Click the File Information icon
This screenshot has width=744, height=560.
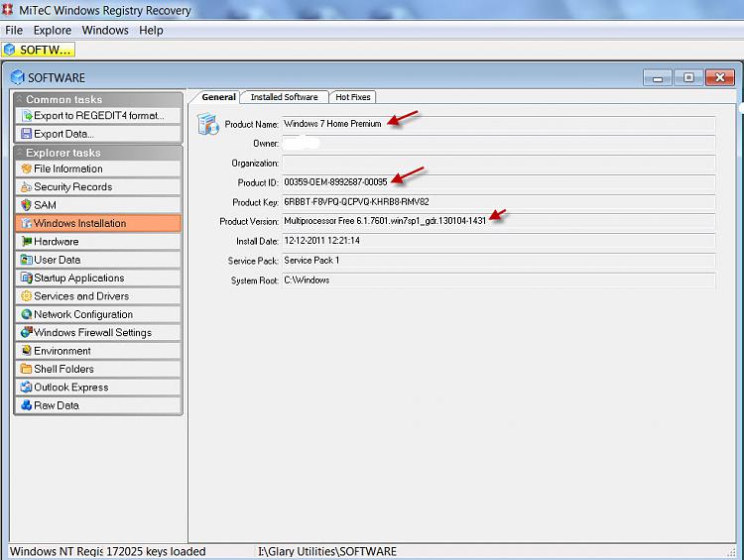[27, 168]
